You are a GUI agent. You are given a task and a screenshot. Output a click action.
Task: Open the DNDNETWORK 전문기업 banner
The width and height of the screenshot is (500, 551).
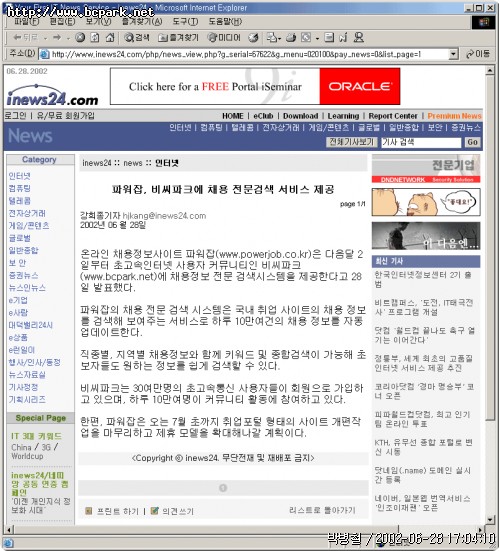(x=426, y=169)
